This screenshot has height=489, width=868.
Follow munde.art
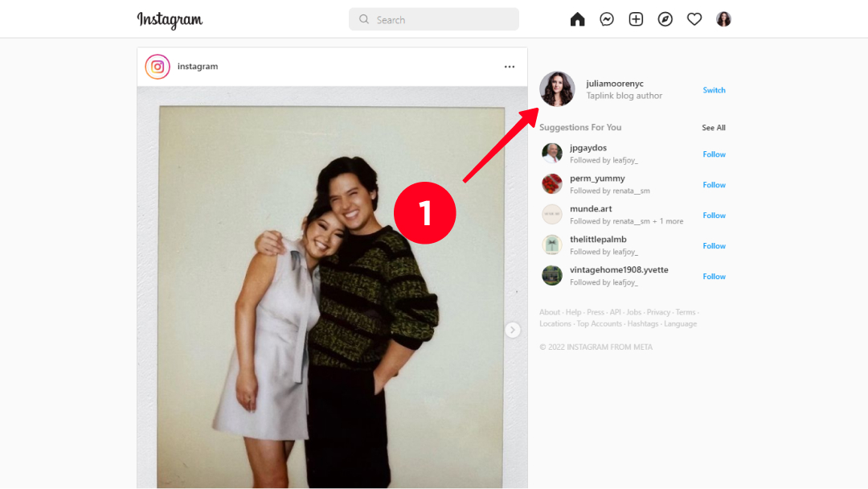click(x=714, y=216)
